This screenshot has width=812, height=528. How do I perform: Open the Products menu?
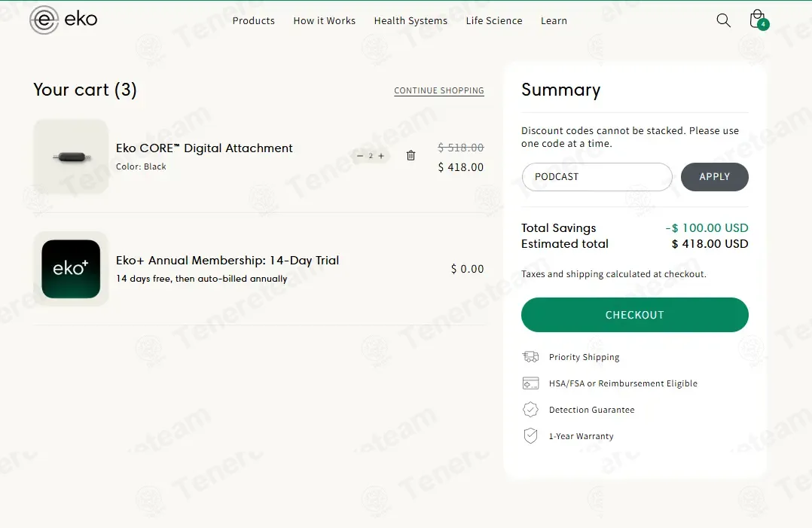pos(254,20)
